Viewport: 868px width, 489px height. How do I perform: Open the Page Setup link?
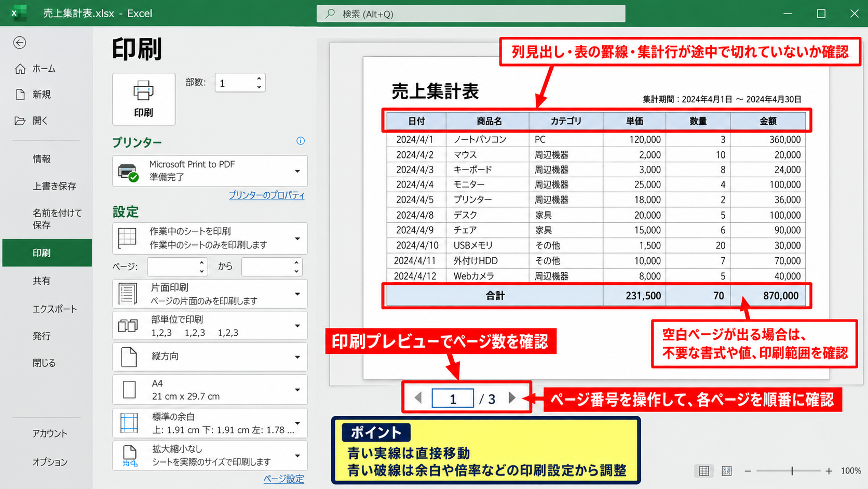(x=283, y=479)
